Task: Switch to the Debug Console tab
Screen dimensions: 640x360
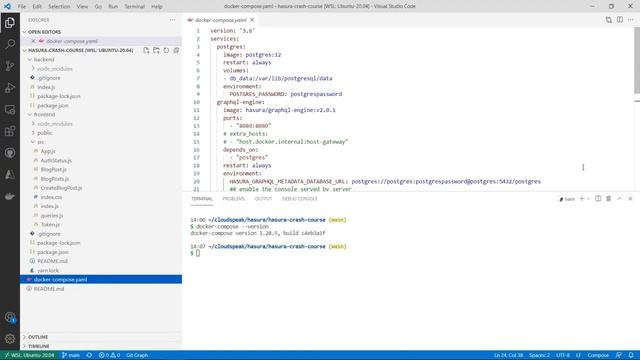Action: click(300, 199)
